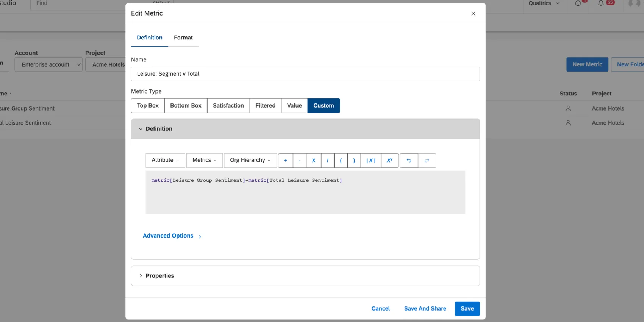The image size is (644, 322).
Task: Open the Org Hierarchy menu
Action: point(250,161)
